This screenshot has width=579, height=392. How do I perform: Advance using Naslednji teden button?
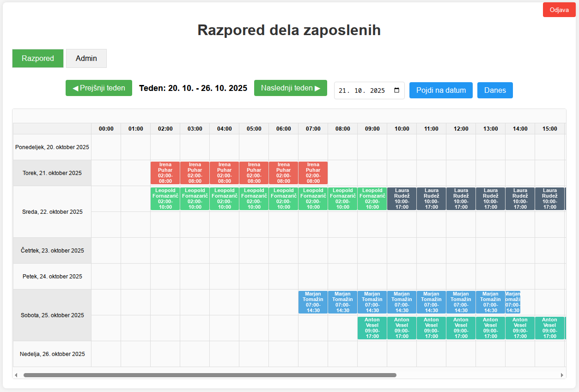tap(290, 88)
